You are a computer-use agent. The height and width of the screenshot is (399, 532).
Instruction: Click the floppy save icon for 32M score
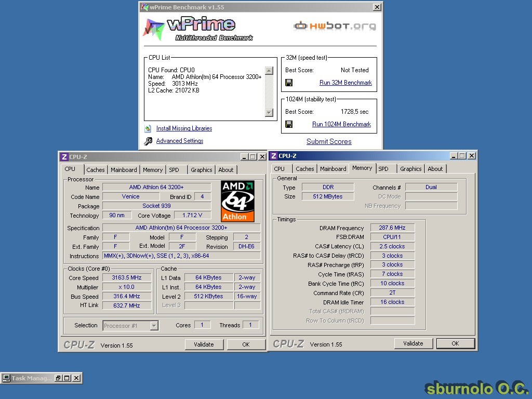pos(289,83)
